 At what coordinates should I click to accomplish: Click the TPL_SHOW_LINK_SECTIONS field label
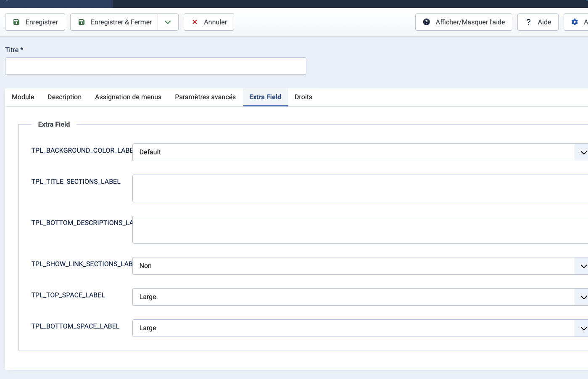click(82, 264)
